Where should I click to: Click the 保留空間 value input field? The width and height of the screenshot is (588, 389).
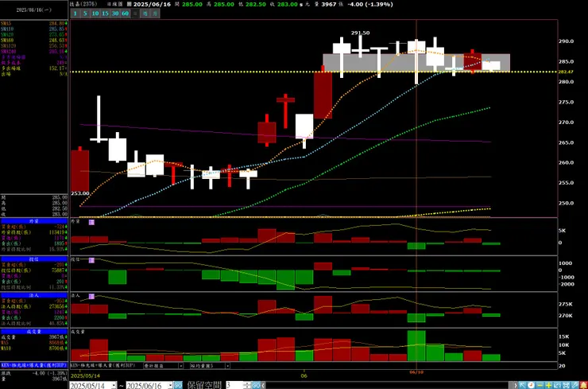(x=234, y=385)
